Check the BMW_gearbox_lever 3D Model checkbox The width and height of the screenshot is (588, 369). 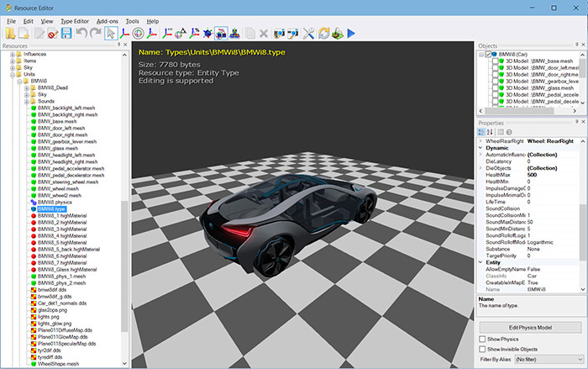point(496,82)
